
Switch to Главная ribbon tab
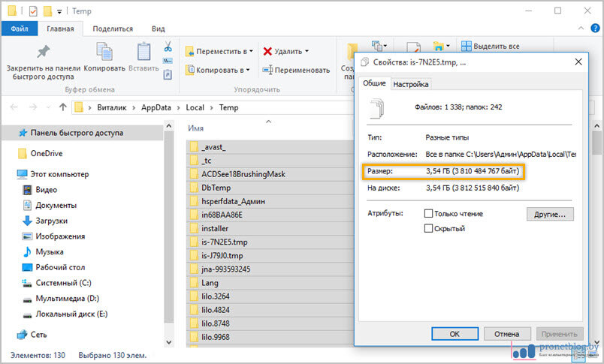(60, 29)
